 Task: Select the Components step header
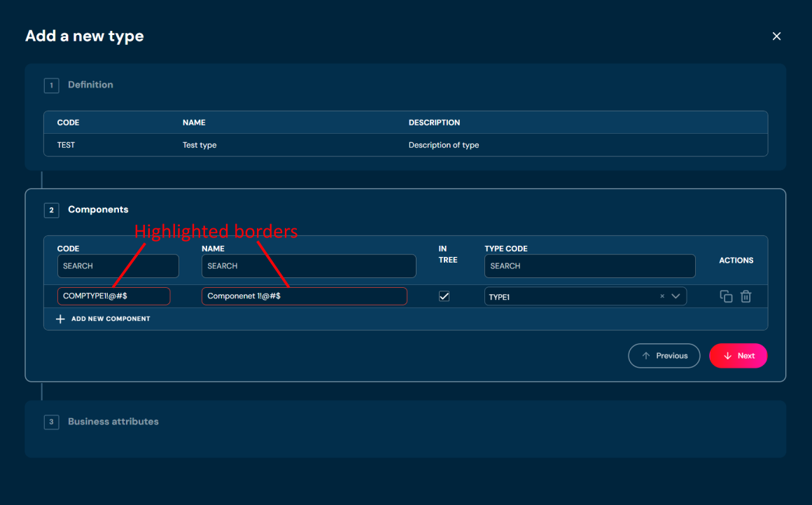tap(98, 209)
